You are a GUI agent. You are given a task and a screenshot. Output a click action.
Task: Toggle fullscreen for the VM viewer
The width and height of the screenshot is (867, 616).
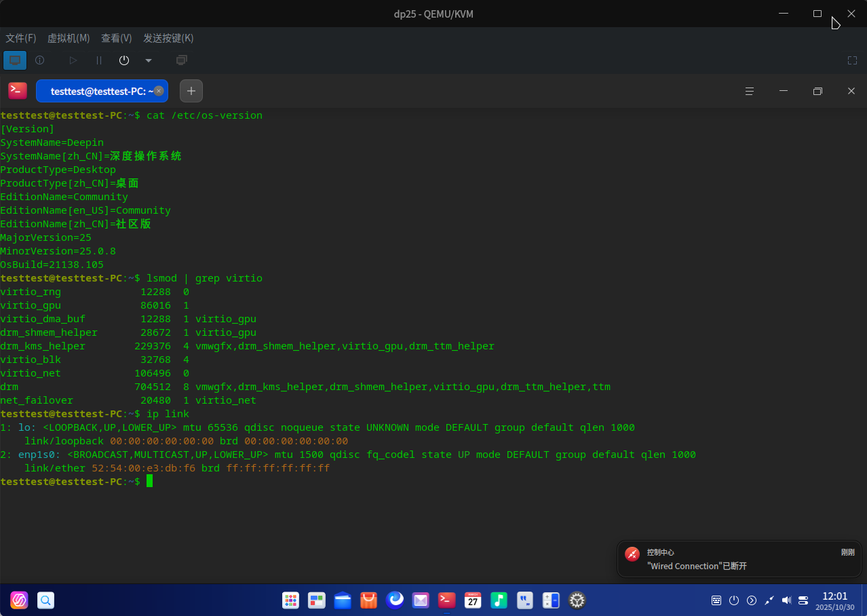pos(852,60)
